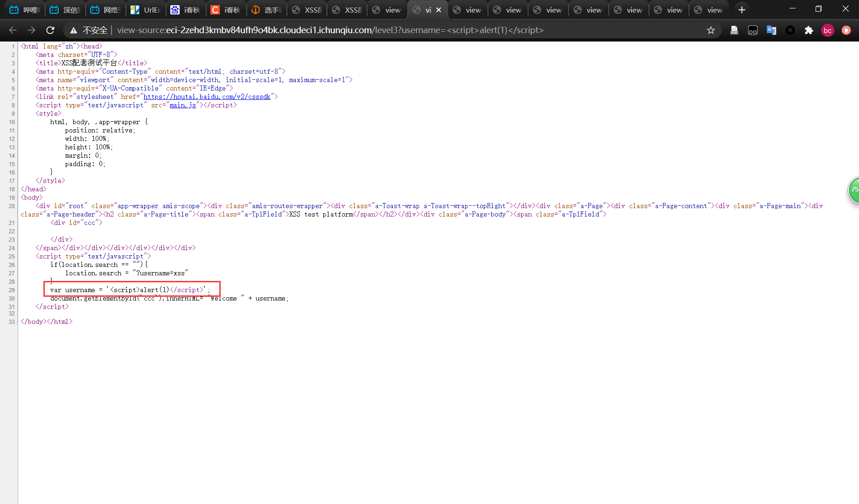Click the div id="ccc" line
This screenshot has width=859, height=504.
77,223
